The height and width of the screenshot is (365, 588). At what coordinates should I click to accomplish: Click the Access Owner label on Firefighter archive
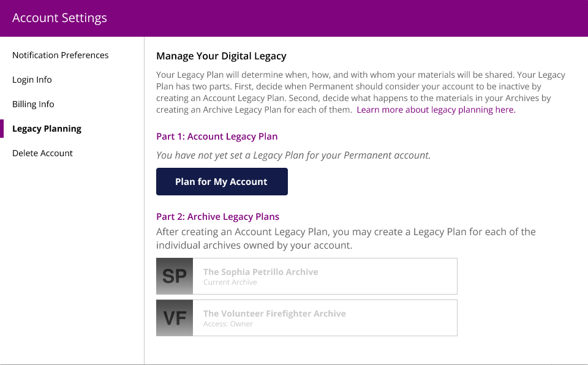(228, 323)
